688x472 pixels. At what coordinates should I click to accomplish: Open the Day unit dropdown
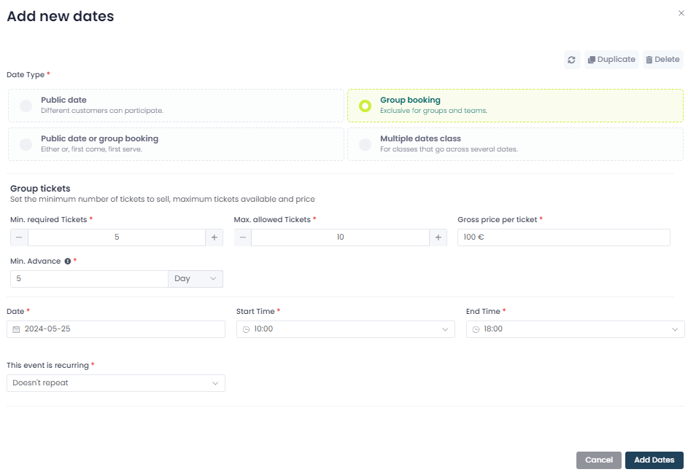195,279
